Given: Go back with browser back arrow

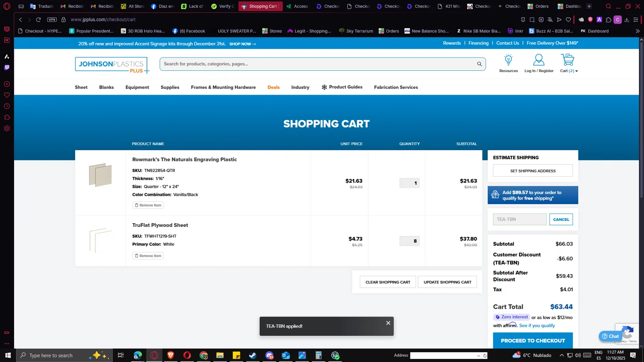Looking at the screenshot, I should 20,20.
